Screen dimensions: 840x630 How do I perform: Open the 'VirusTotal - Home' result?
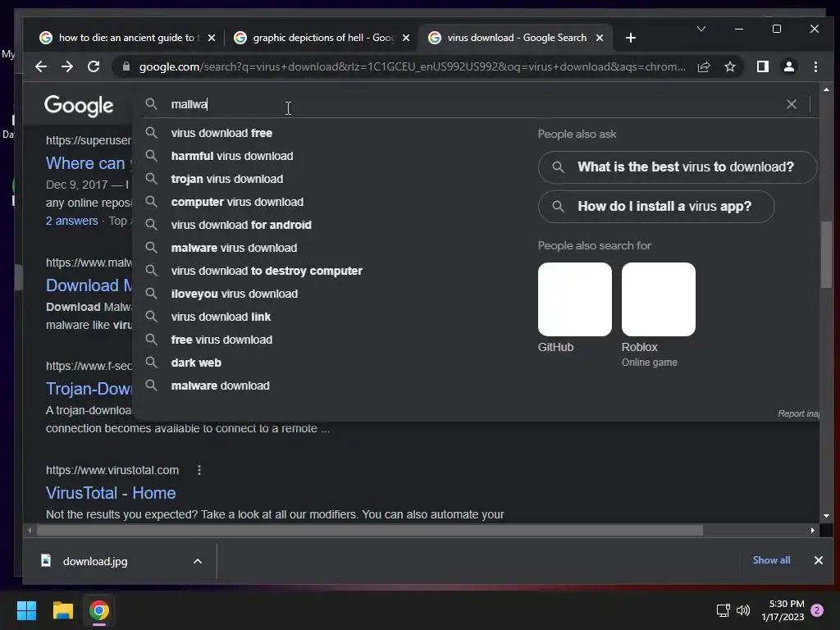tap(111, 493)
